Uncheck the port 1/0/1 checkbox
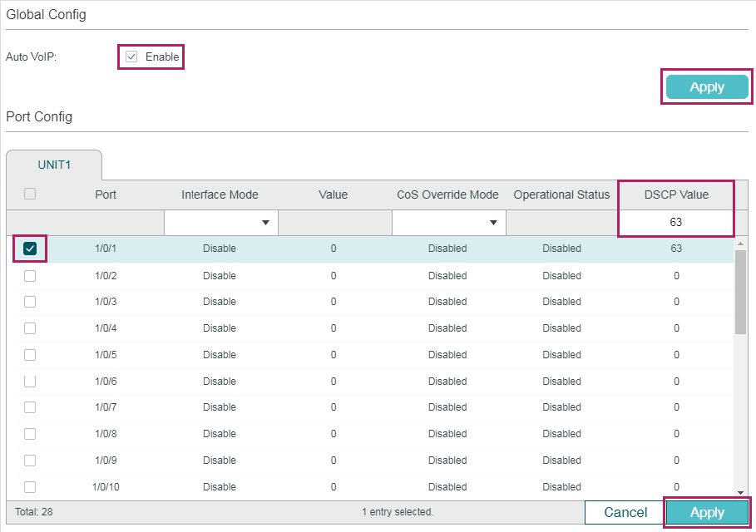This screenshot has width=756, height=532. [30, 249]
